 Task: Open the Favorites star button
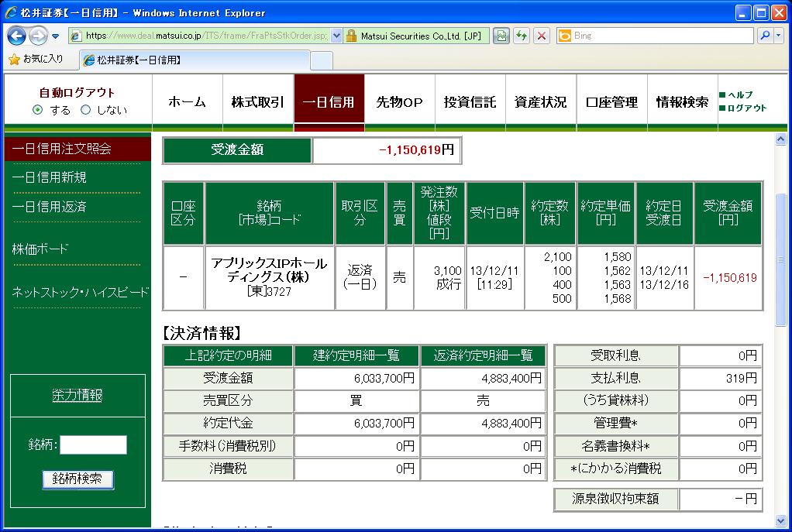point(36,59)
